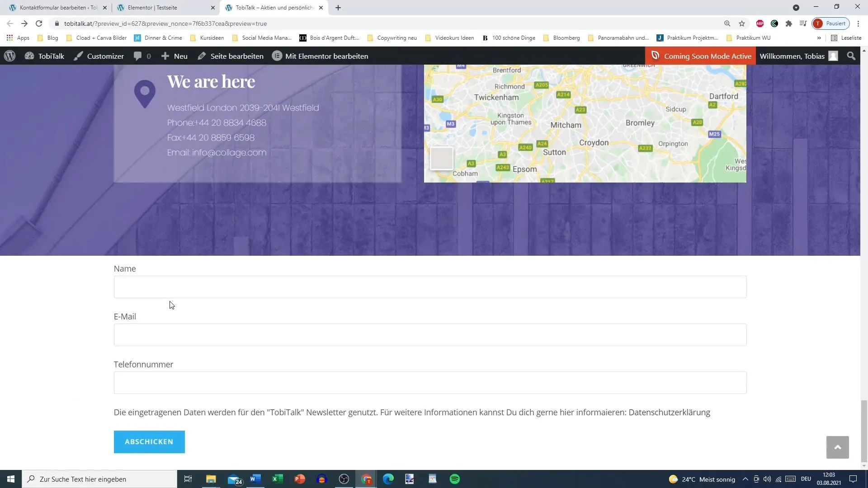
Task: Open the Dinner & Crime bookmark
Action: click(158, 38)
